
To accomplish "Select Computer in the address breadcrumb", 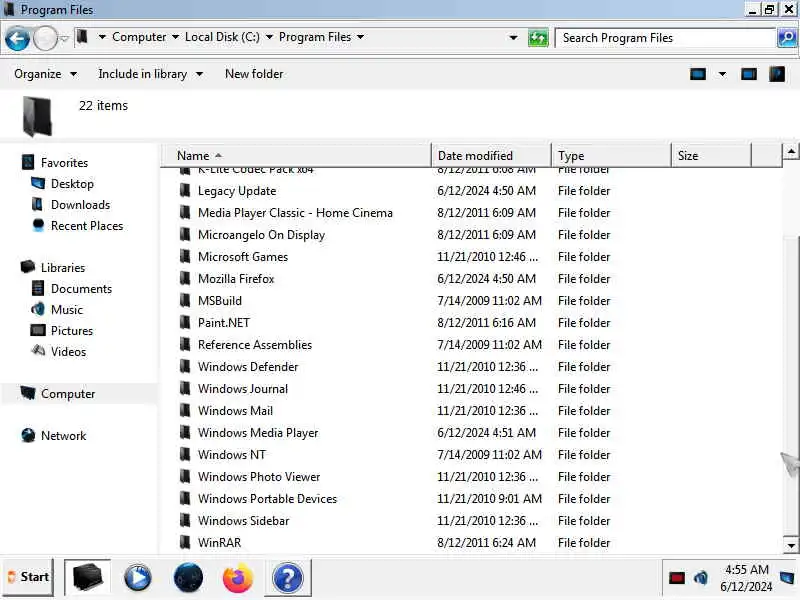I will (x=139, y=37).
